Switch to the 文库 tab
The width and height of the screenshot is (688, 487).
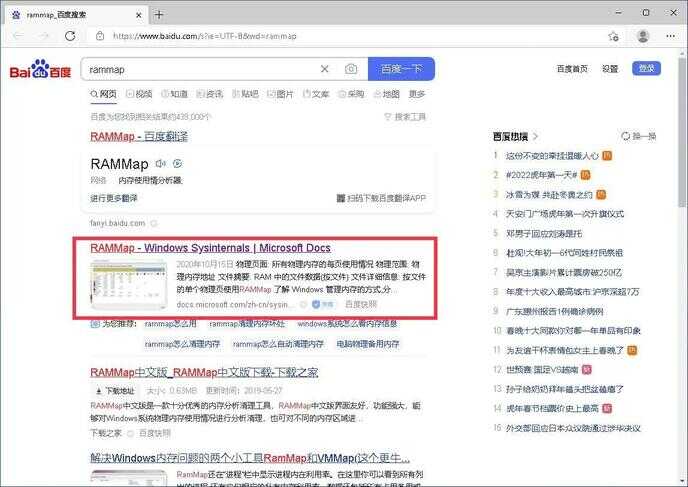[x=316, y=94]
